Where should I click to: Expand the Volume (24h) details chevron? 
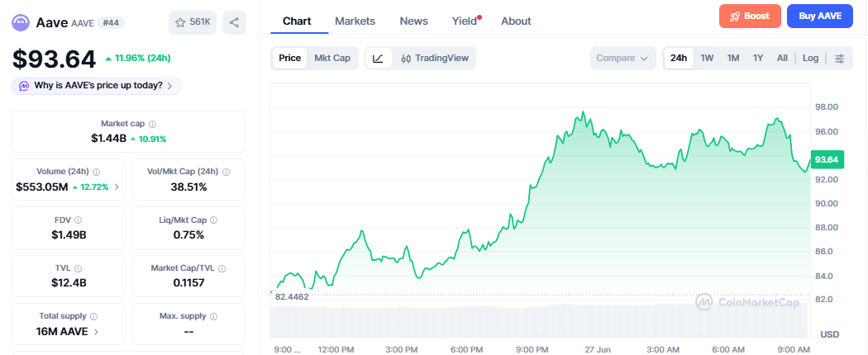(117, 187)
